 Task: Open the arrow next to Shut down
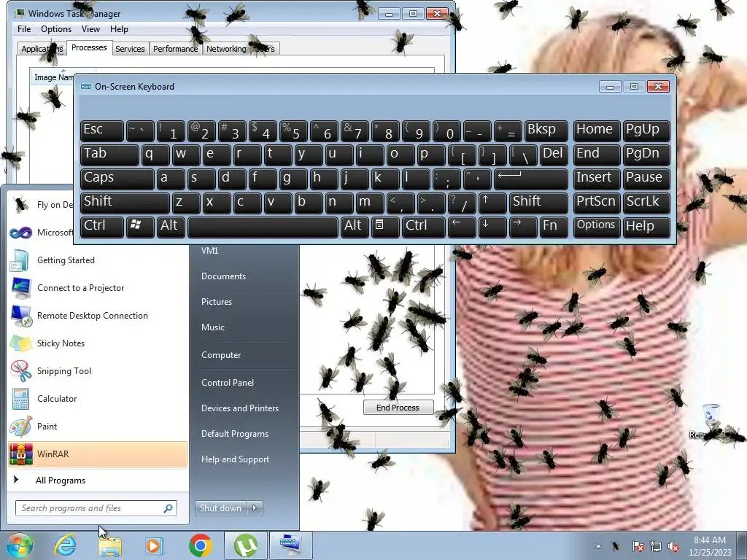(x=255, y=508)
